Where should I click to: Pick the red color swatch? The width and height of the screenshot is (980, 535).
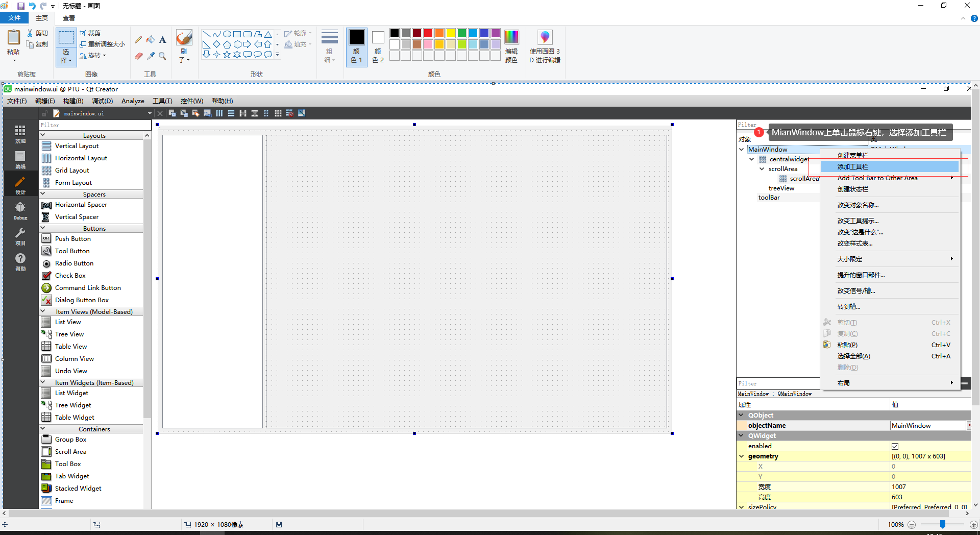pyautogui.click(x=428, y=33)
